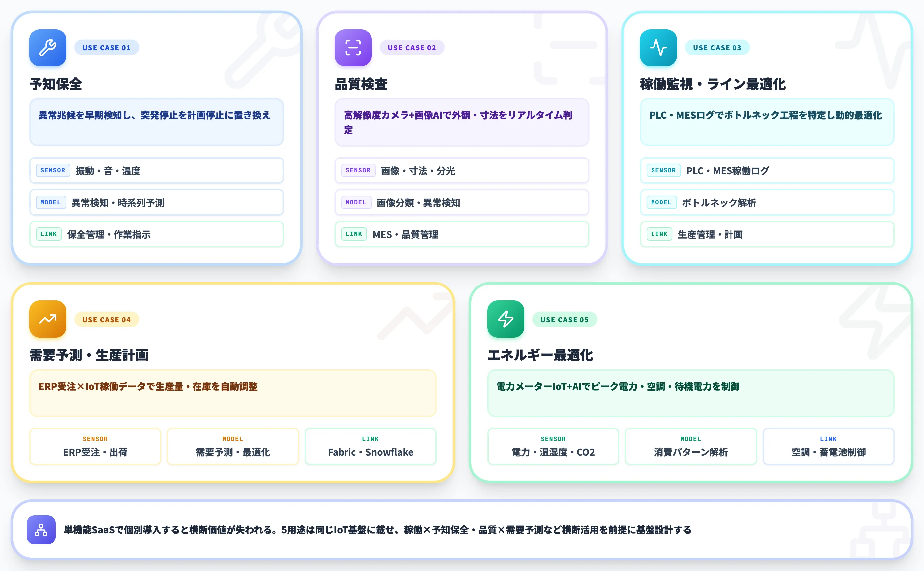Image resolution: width=924 pixels, height=571 pixels.
Task: Collapse the 電力メーターIoT+AI description box
Action: click(691, 394)
